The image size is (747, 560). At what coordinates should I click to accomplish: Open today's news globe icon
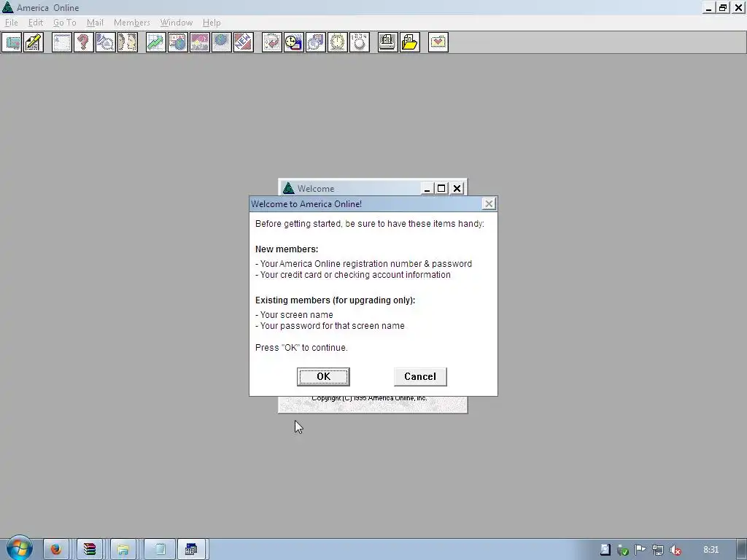[x=178, y=42]
